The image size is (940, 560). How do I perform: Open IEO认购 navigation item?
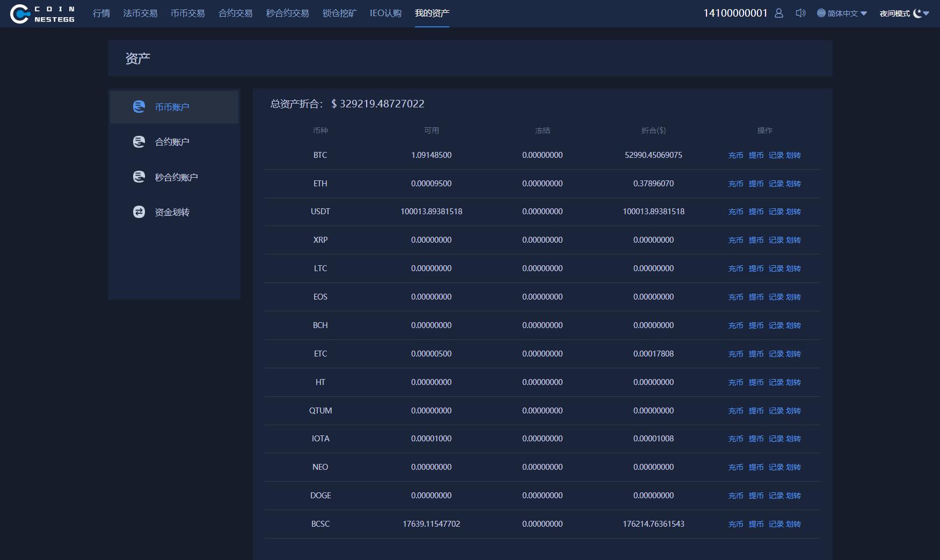pyautogui.click(x=385, y=13)
